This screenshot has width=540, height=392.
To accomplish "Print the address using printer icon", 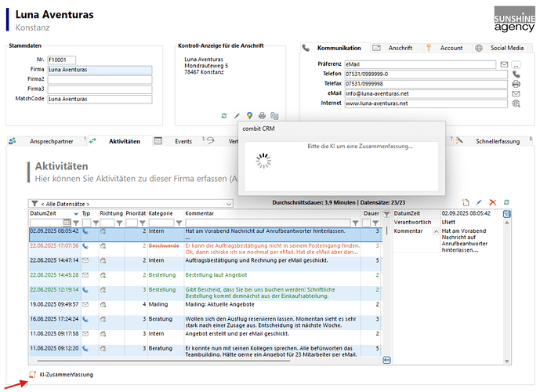I will click(x=262, y=116).
